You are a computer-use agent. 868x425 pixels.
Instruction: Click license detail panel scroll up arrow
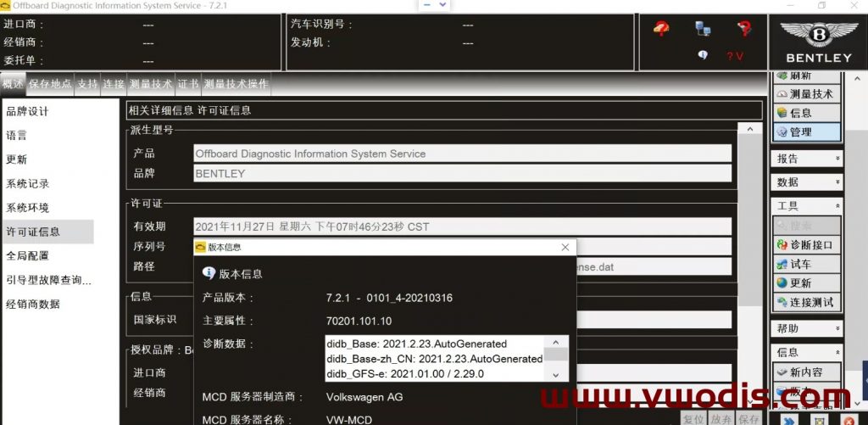point(750,129)
